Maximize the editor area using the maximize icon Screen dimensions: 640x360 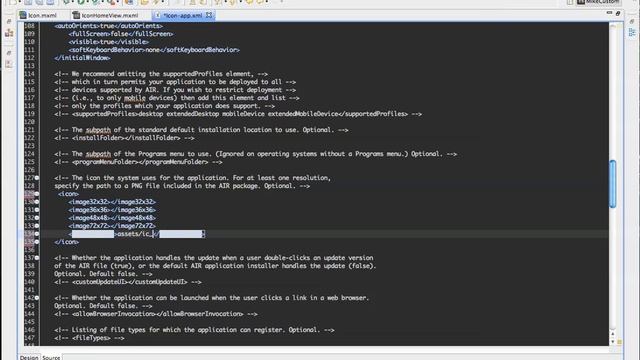tap(618, 13)
